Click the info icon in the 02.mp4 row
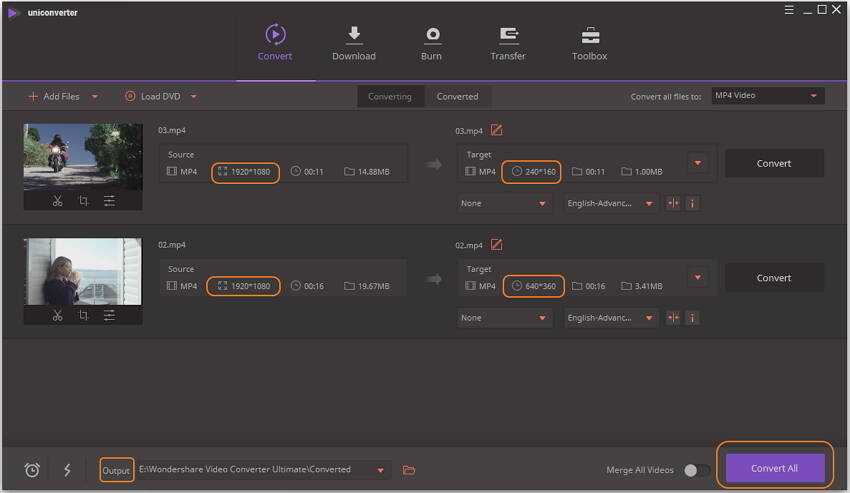The height and width of the screenshot is (493, 850). 692,318
